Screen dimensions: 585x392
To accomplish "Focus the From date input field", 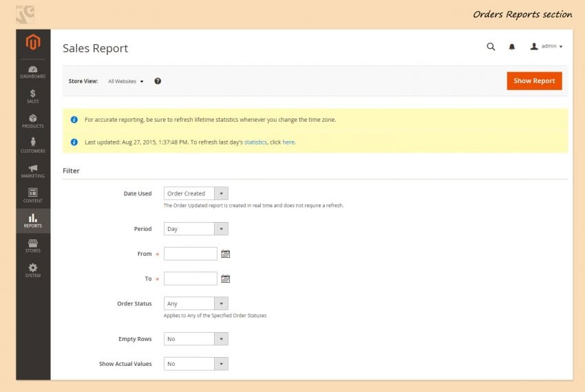I will 190,254.
